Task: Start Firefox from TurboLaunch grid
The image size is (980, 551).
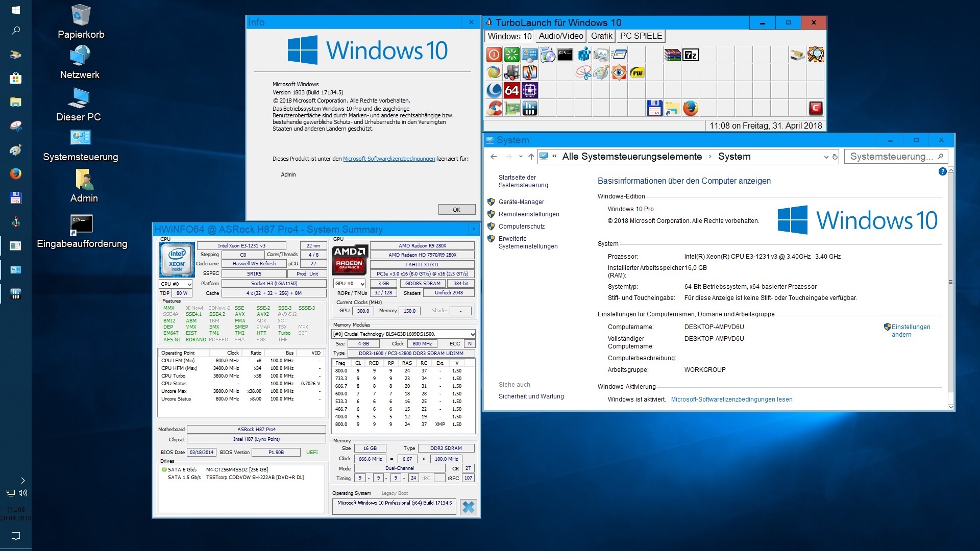Action: pos(690,108)
